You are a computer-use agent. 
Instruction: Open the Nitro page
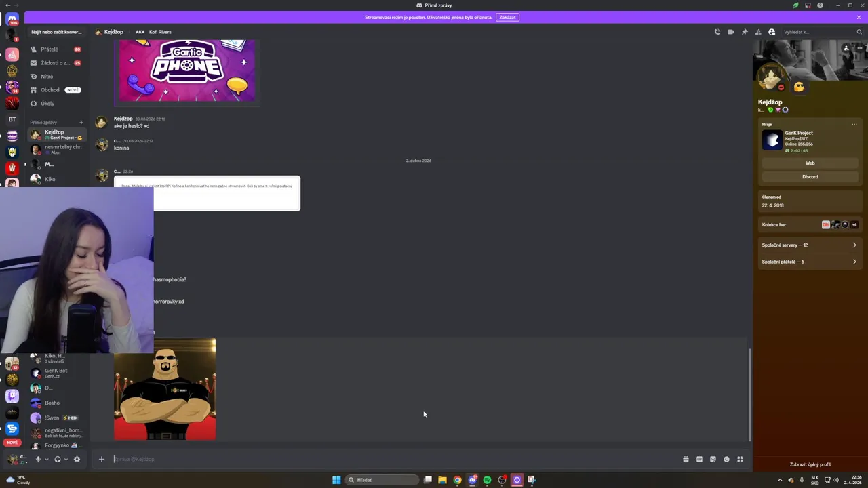(57, 77)
